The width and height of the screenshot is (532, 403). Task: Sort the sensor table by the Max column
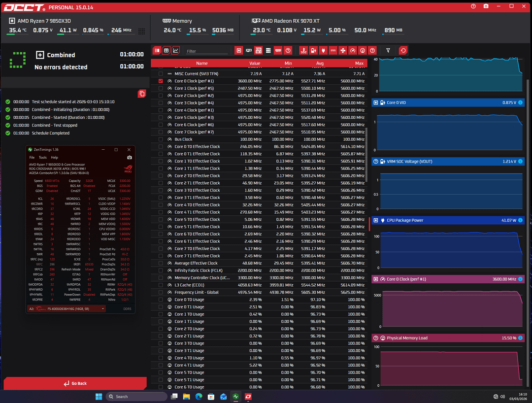tap(359, 63)
